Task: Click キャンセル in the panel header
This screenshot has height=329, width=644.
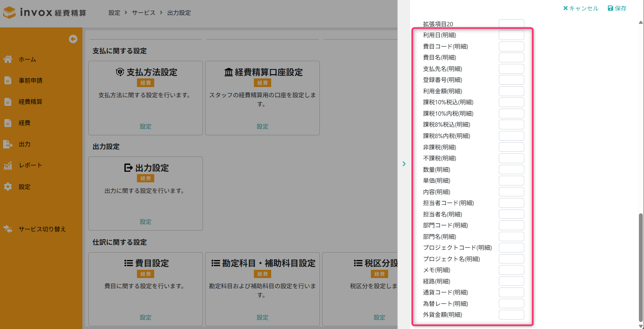Action: click(581, 8)
